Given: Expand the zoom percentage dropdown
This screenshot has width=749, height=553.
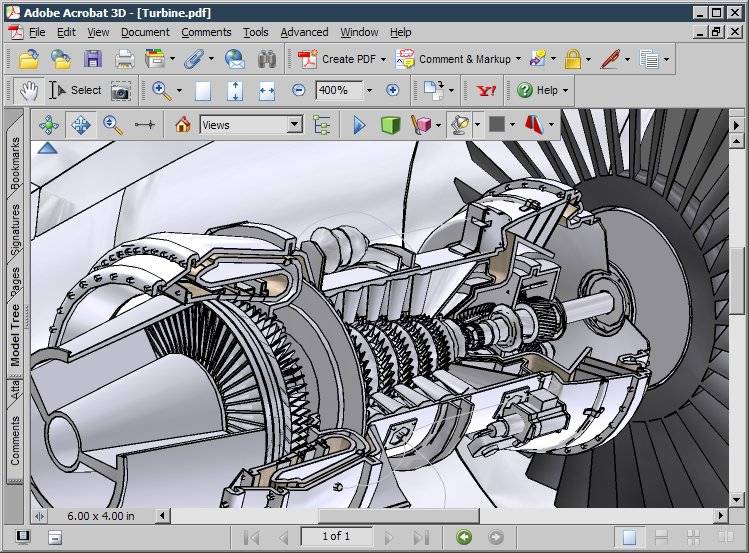Looking at the screenshot, I should click(x=369, y=90).
